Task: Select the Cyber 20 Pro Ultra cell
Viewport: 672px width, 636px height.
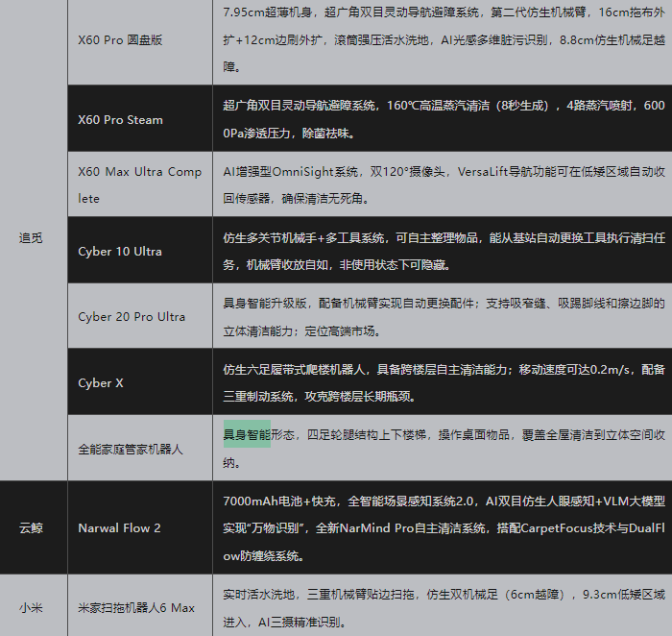Action: (132, 316)
